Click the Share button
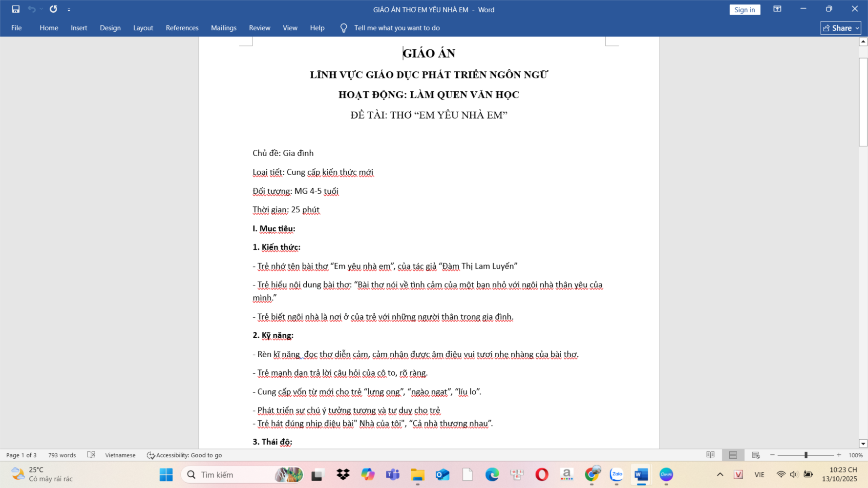868x488 pixels. coord(840,28)
